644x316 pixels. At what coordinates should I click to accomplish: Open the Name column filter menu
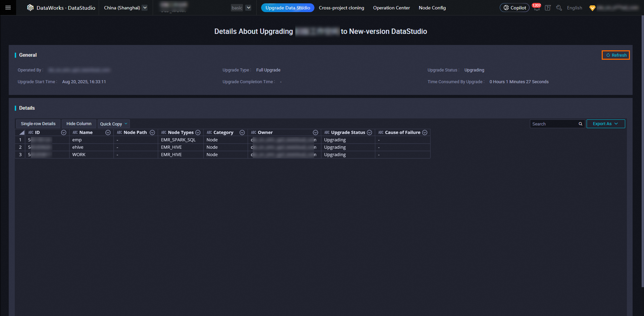tap(108, 133)
